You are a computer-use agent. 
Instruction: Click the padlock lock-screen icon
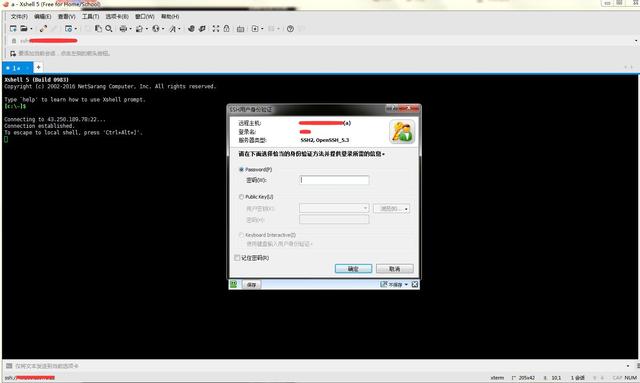coord(226,29)
